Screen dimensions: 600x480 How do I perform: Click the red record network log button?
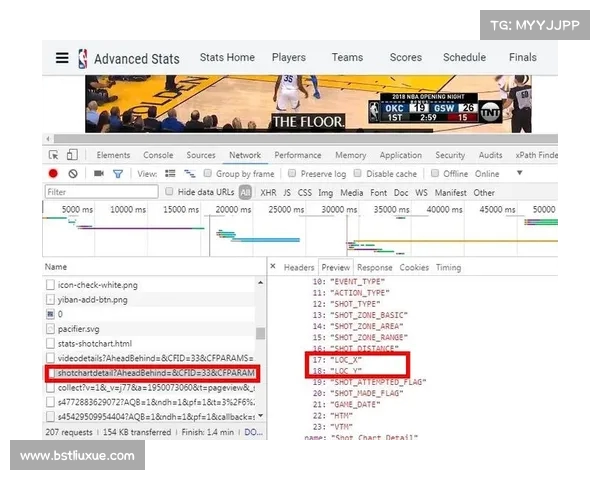click(53, 174)
